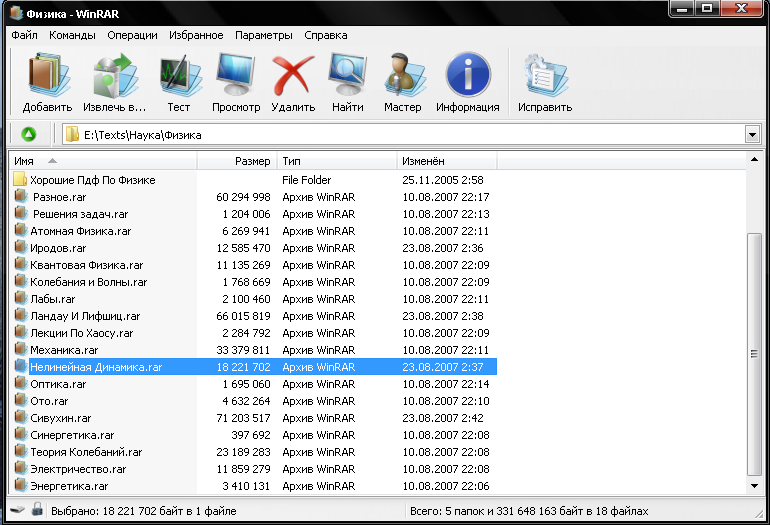Click the scrollbar up arrow
770x525 pixels.
point(754,159)
